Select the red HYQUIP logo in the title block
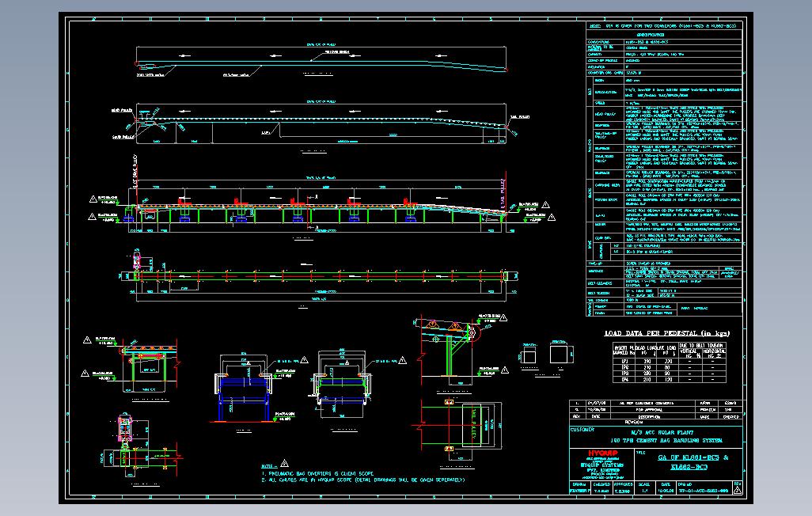The height and width of the screenshot is (516, 812). 602,453
